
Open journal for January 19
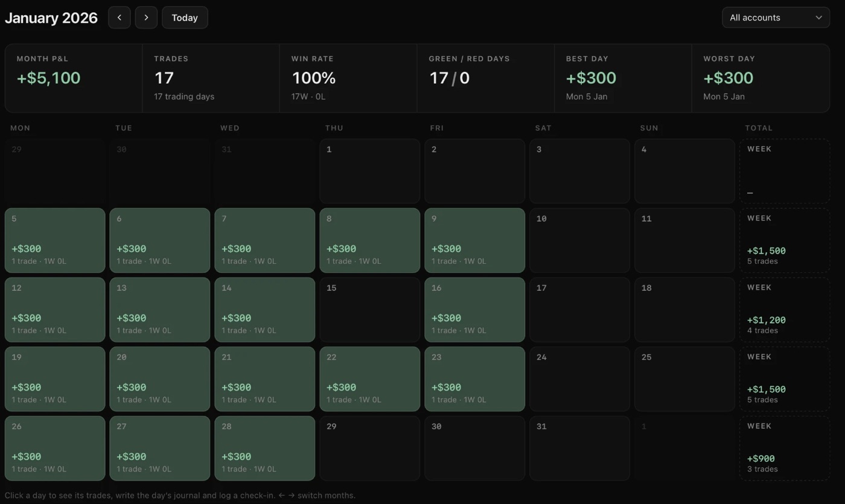55,379
